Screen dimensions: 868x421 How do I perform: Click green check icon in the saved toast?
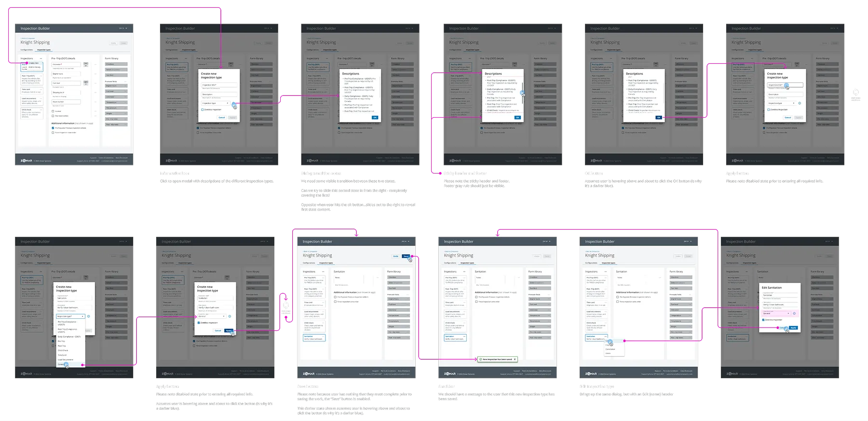[480, 359]
